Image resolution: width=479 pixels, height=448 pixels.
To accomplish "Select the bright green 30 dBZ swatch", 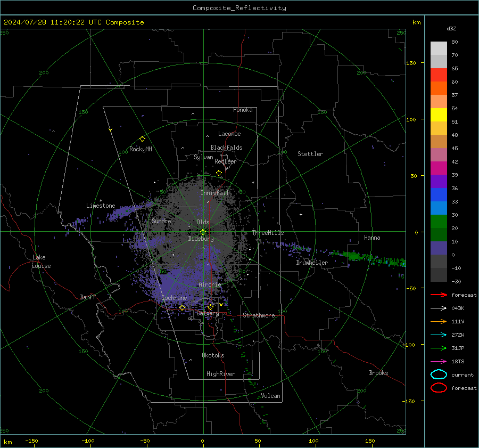I will (439, 221).
